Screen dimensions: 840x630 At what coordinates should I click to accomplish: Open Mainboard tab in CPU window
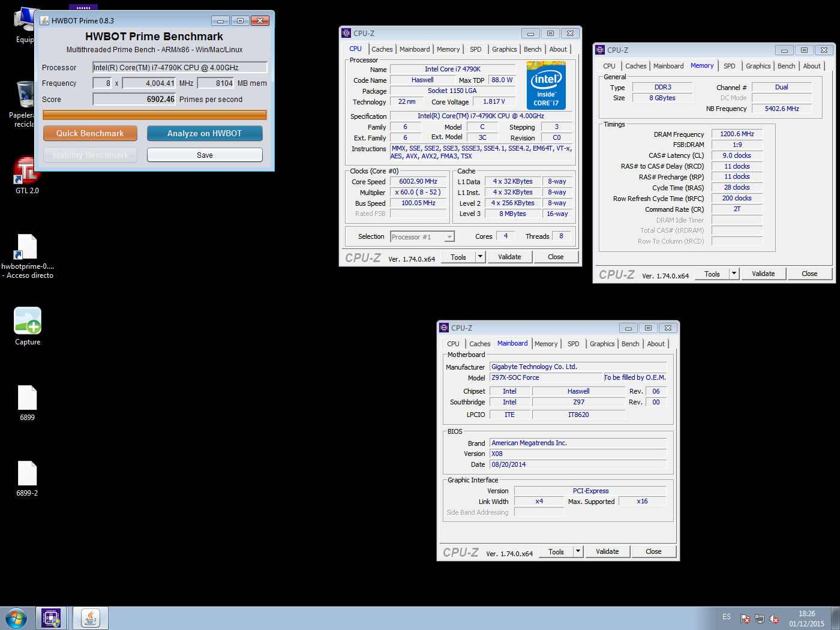click(415, 49)
